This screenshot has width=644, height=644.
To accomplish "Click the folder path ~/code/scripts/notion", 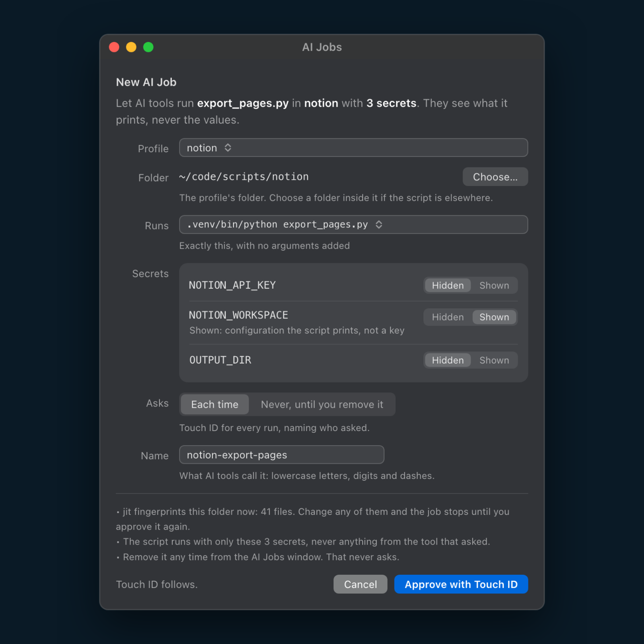I will tap(244, 177).
